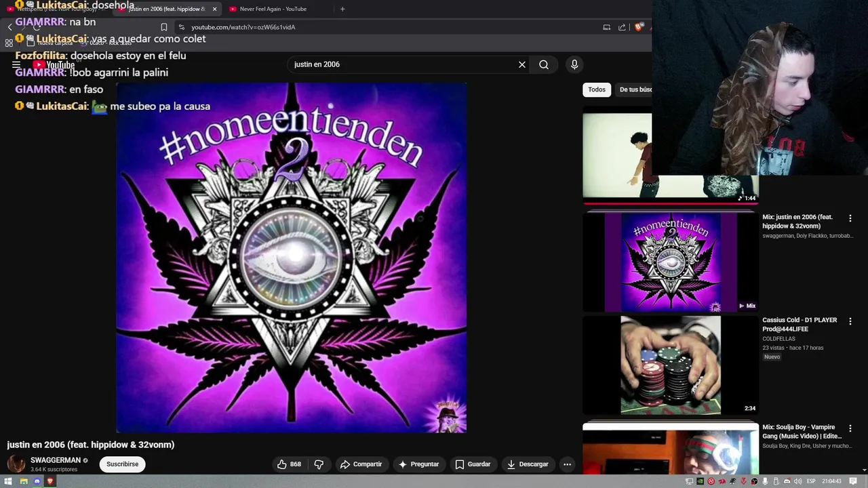Clear the YouTube search box text
The height and width of the screenshot is (488, 868).
pos(522,64)
